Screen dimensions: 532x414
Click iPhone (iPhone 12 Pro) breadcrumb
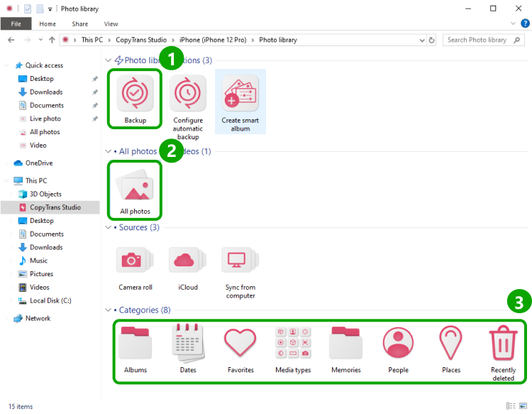213,40
